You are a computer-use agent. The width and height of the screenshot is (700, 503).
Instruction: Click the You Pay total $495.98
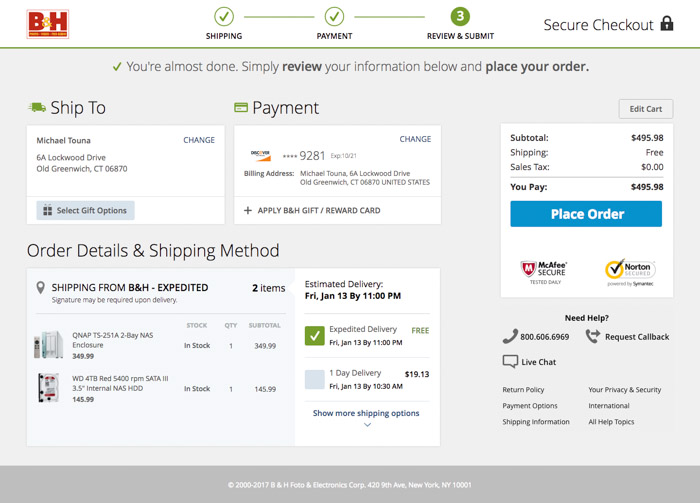[647, 187]
